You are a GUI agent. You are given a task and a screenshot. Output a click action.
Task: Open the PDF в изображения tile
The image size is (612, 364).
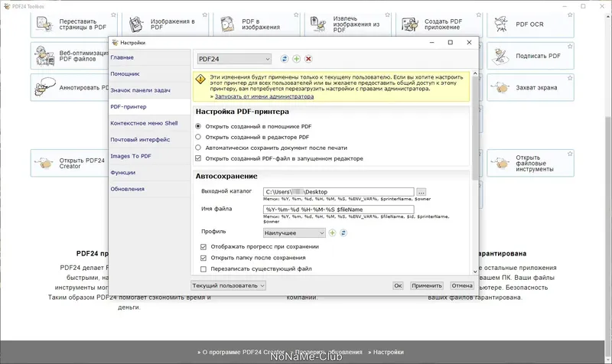(x=256, y=24)
